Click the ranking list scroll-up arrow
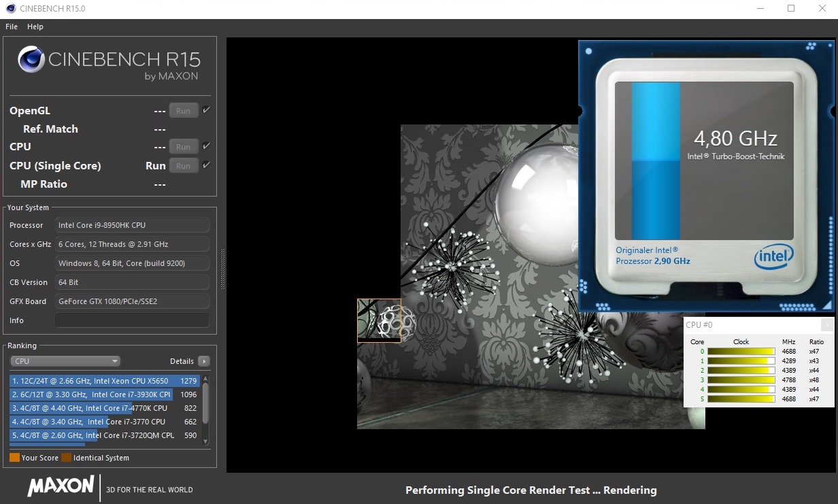838x504 pixels. click(205, 379)
